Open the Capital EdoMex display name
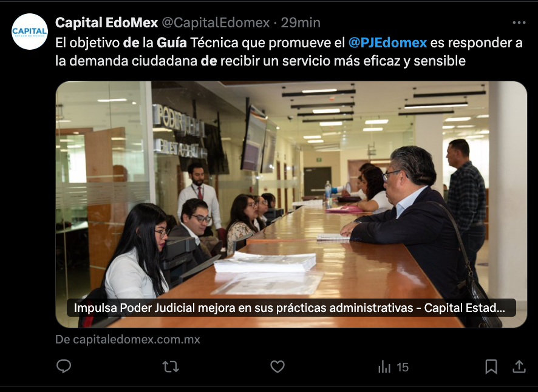The width and height of the screenshot is (538, 392). click(x=106, y=23)
